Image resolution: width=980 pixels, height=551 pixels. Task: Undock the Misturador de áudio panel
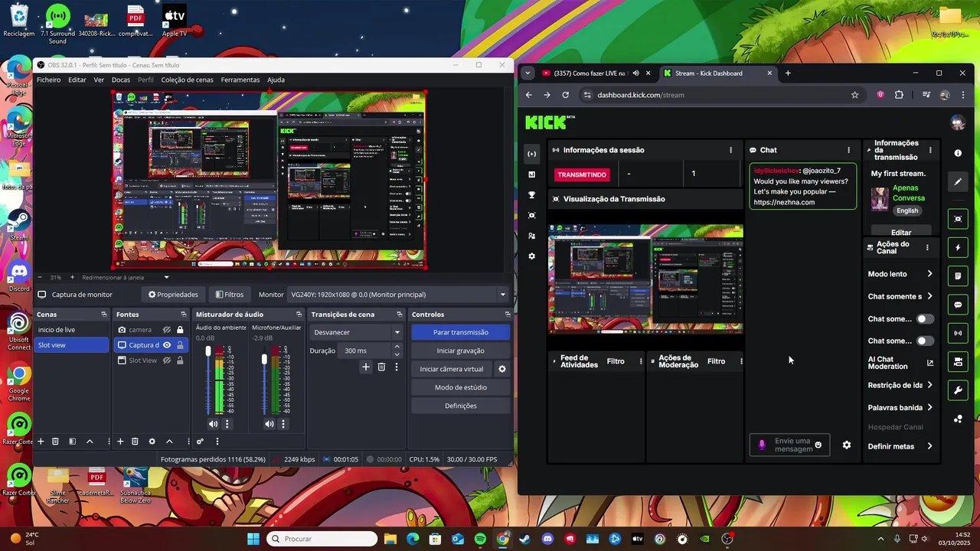click(x=299, y=315)
